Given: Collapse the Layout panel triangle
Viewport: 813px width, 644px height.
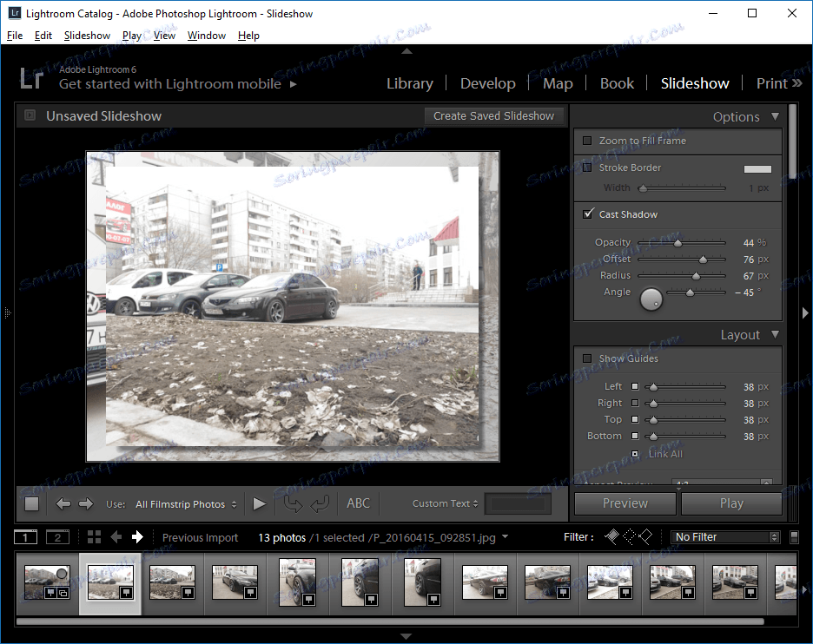Looking at the screenshot, I should tap(775, 334).
